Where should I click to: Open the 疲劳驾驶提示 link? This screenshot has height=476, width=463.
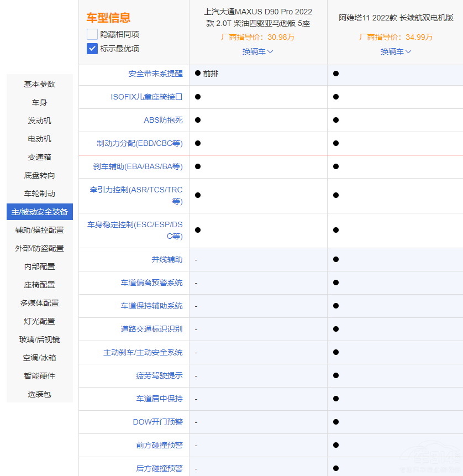pos(159,375)
